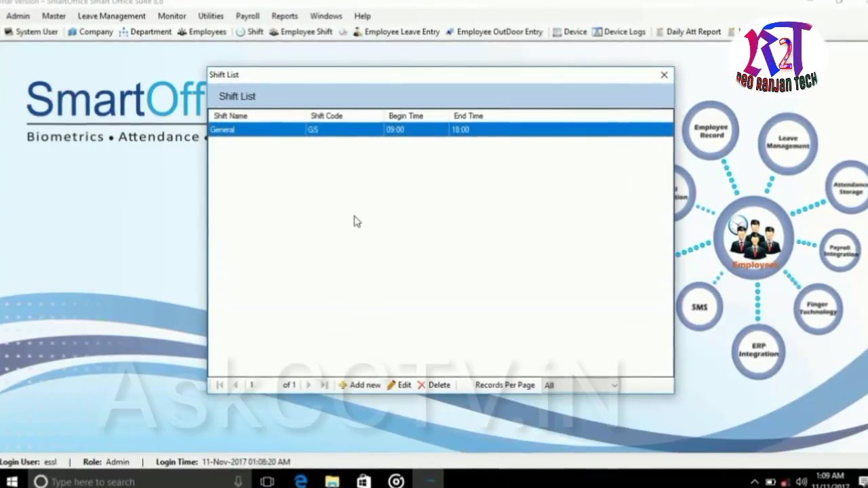The image size is (868, 488).
Task: Click the central Employees circle
Action: (x=753, y=238)
